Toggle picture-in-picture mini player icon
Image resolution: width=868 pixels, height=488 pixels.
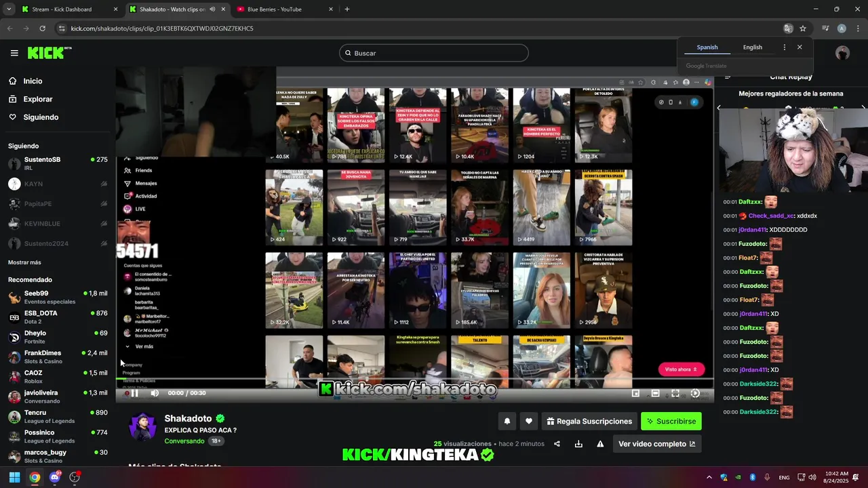[x=635, y=393]
